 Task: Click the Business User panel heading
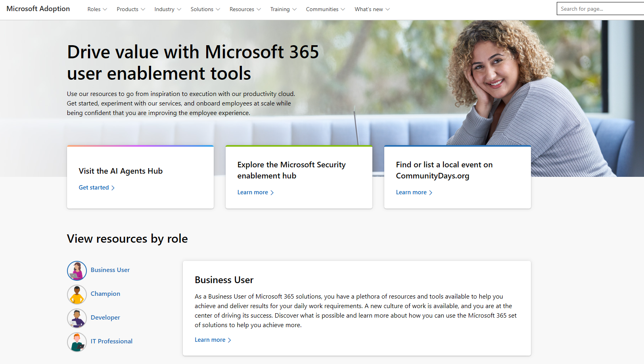pos(224,280)
